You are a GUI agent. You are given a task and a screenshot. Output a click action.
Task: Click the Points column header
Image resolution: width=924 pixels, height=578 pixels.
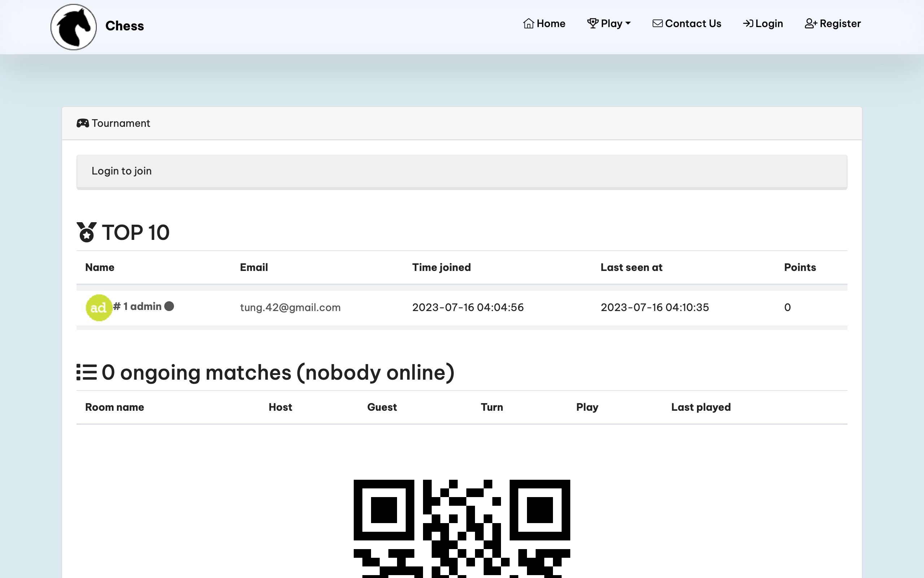click(800, 267)
